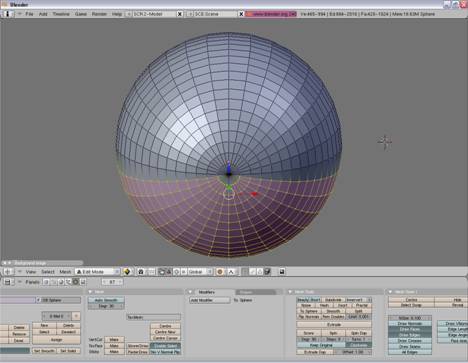468x363 pixels.
Task: Click the render this view icon
Action: 282,272
